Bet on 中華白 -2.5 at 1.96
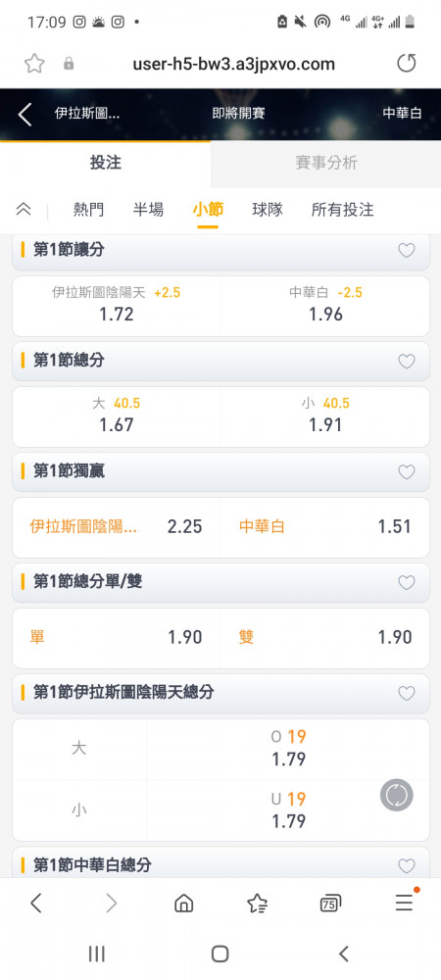Screen dimensions: 441x980 tap(325, 306)
